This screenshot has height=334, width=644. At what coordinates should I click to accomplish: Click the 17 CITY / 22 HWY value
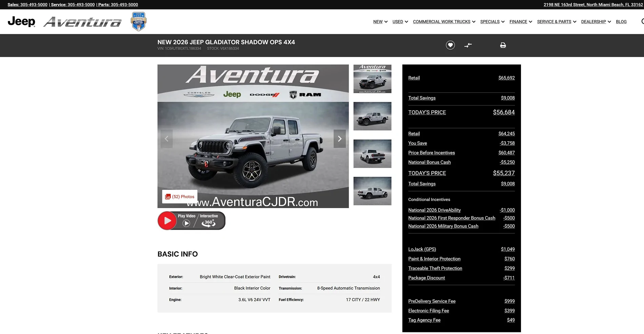click(x=363, y=300)
